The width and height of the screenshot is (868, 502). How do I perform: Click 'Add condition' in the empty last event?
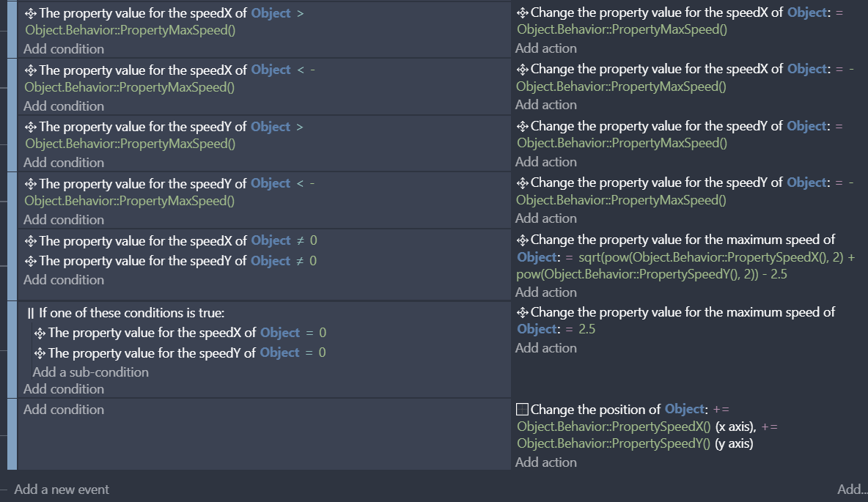coord(64,410)
